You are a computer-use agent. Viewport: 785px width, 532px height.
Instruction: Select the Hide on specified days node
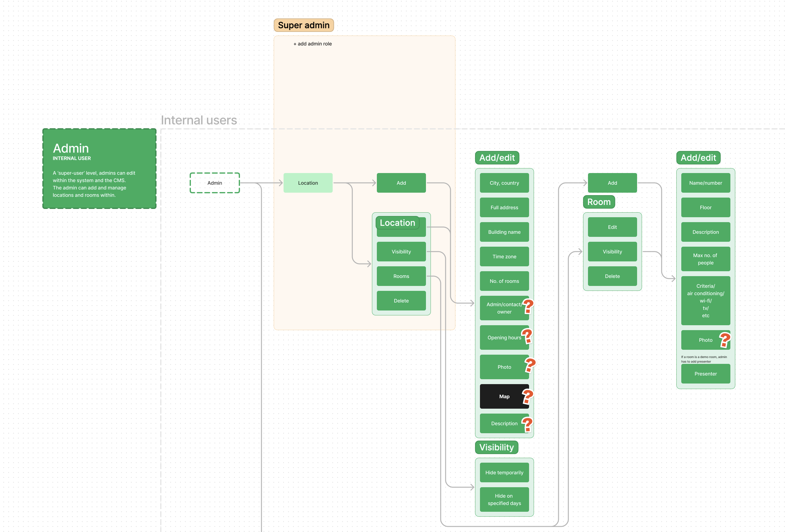(x=504, y=499)
